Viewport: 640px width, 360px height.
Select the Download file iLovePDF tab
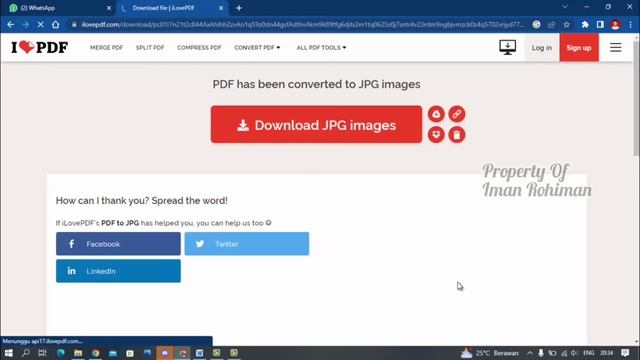[172, 8]
